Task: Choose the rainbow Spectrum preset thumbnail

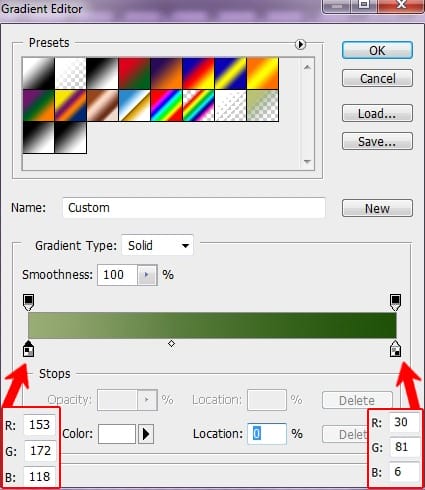Action: pos(166,105)
